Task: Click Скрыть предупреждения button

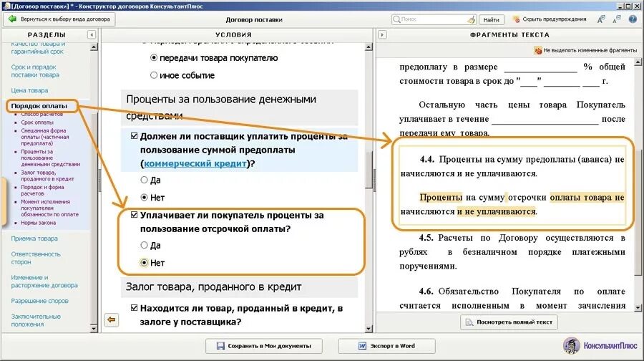Action: (550, 19)
